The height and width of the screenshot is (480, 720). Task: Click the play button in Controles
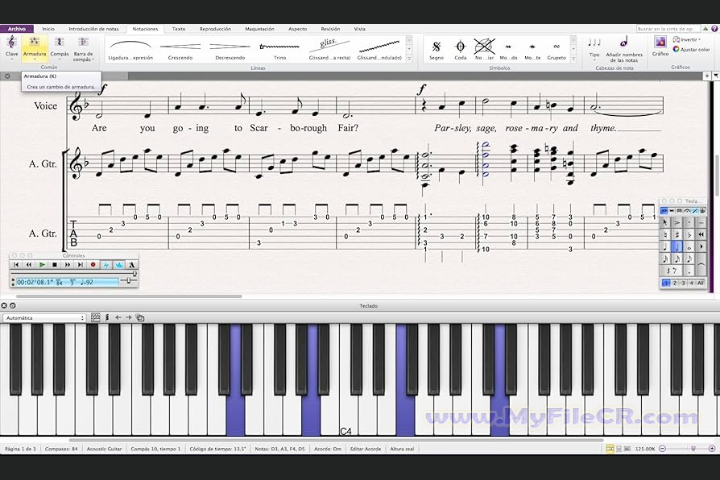coord(42,265)
